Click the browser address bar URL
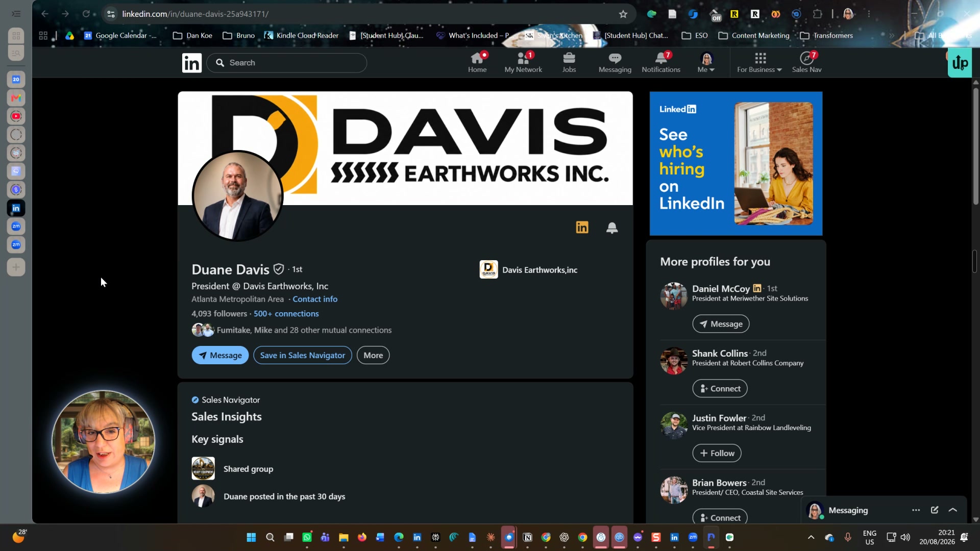 (195, 14)
